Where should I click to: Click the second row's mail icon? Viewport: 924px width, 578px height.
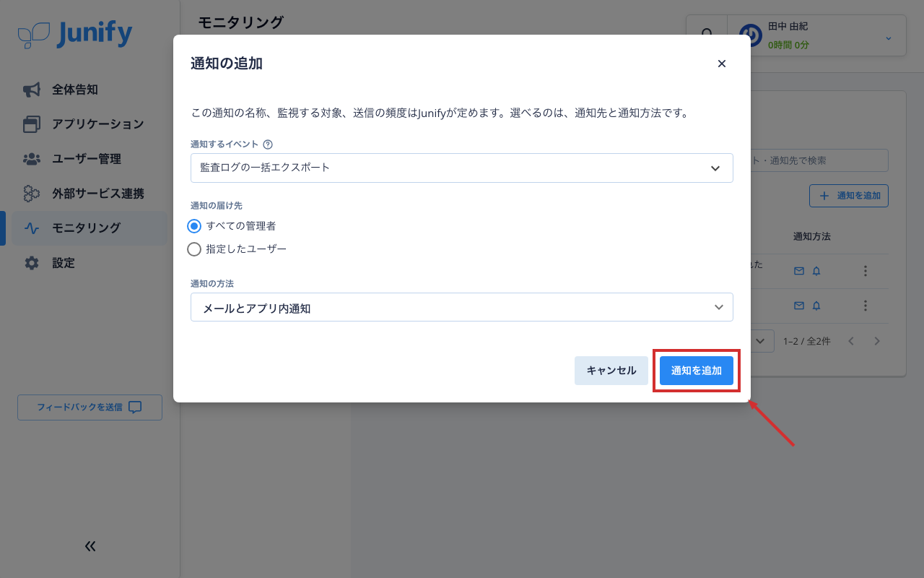(x=799, y=306)
